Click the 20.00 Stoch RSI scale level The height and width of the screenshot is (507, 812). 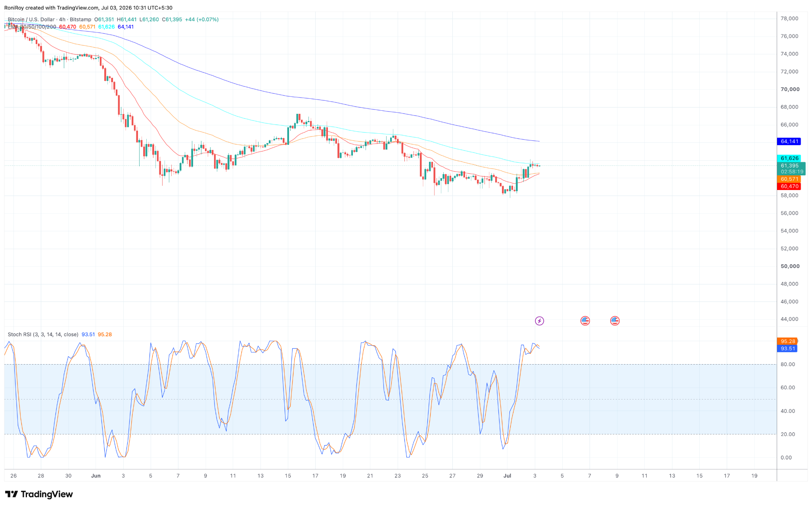point(788,434)
